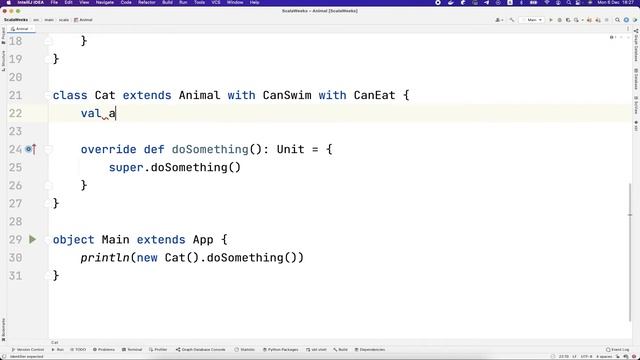This screenshot has width=640, height=360.
Task: Click fold end marker on line 26
Action: [x=48, y=186]
